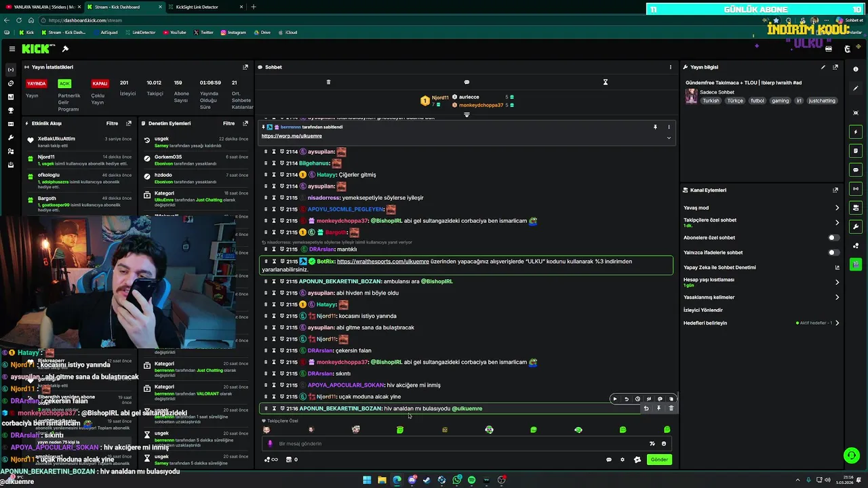Expand Hedefleri belirleyin row

[x=837, y=323]
